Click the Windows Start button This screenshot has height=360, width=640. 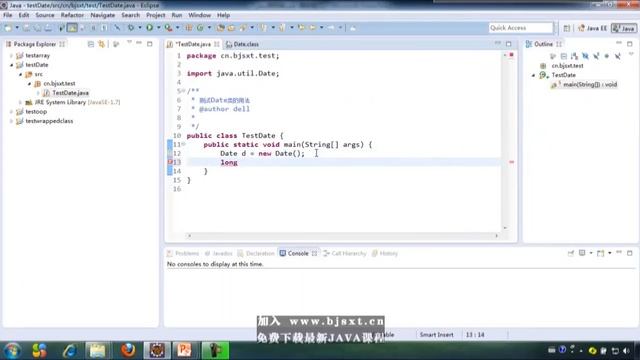click(x=12, y=351)
